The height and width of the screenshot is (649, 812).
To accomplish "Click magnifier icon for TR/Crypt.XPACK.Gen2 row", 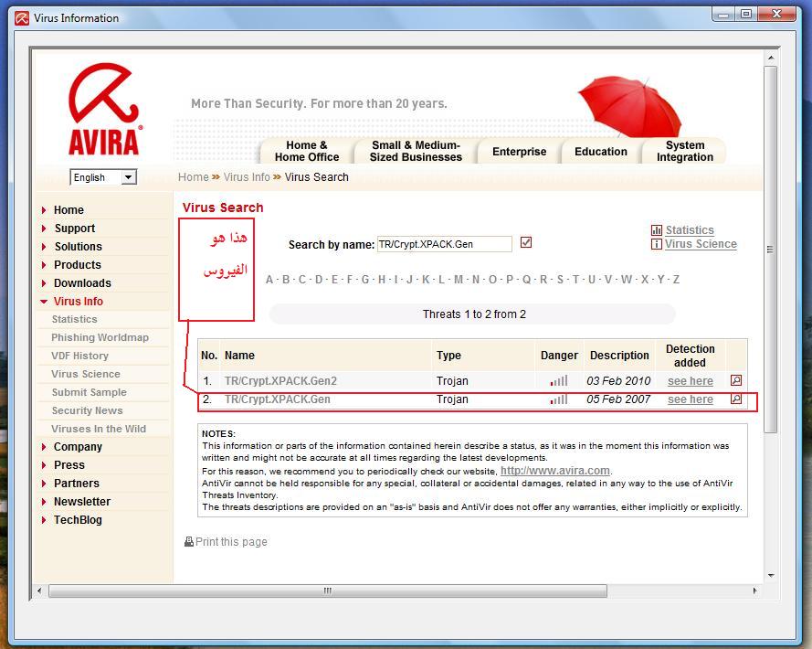I will tap(735, 380).
